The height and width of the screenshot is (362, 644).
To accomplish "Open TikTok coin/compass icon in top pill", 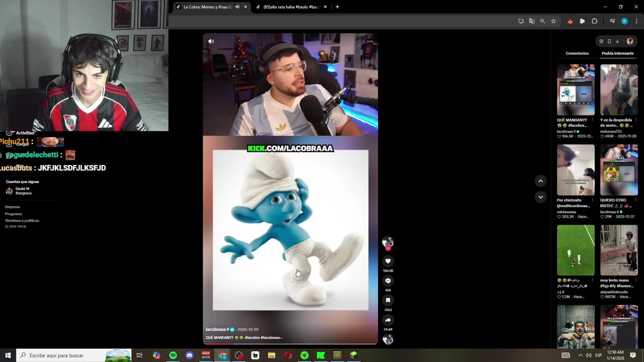I will (x=601, y=41).
